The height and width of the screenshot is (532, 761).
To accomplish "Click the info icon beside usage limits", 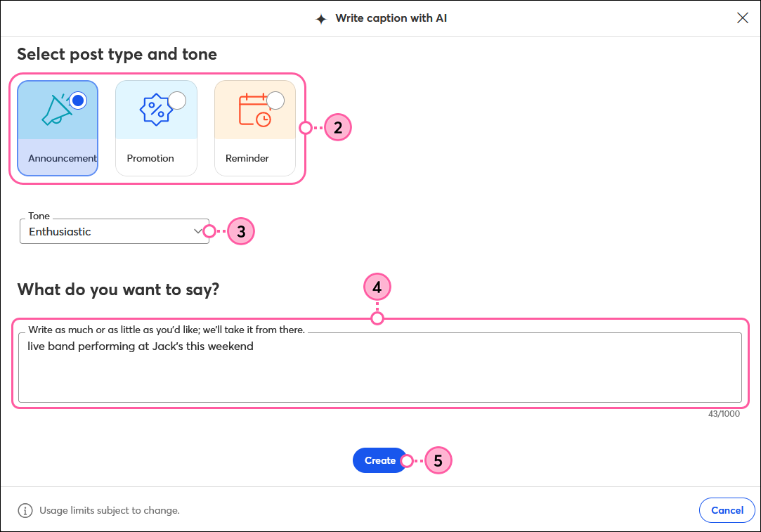I will coord(25,511).
